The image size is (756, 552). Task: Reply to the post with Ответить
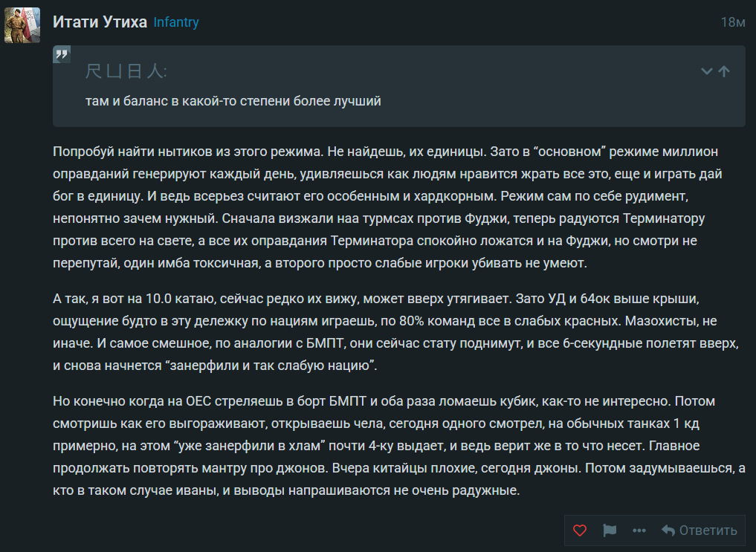(699, 530)
